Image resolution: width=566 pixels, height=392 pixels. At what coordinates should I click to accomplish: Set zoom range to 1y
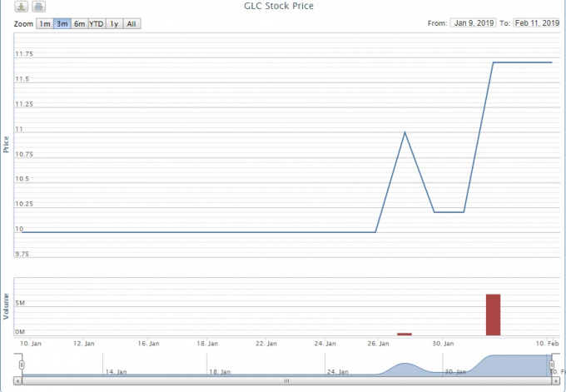coord(115,23)
